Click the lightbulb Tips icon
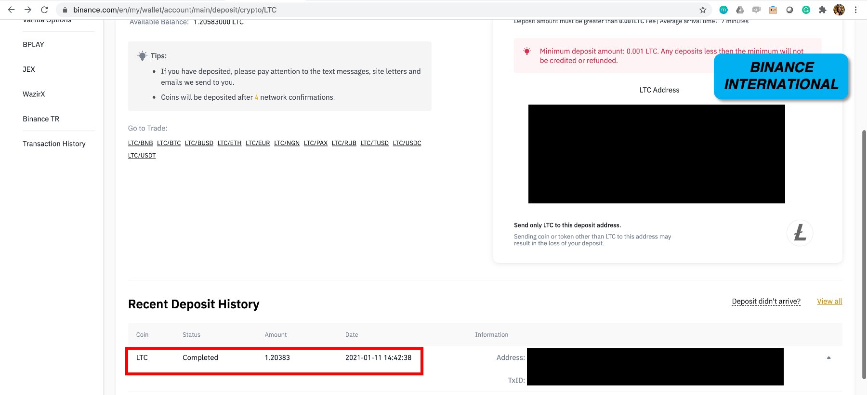Image resolution: width=868 pixels, height=395 pixels. (x=142, y=55)
